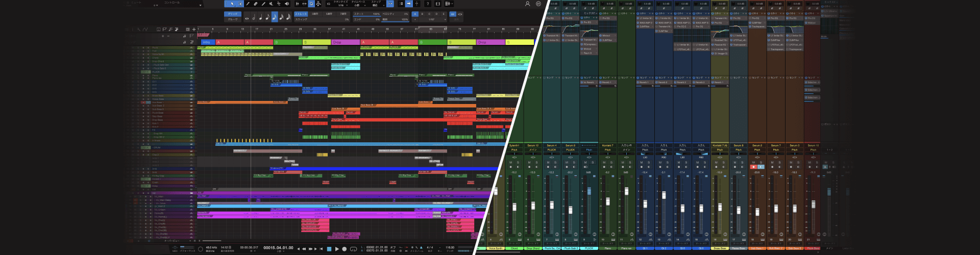The height and width of the screenshot is (255, 980).
Task: Toggle the Snap button in toolbar
Action: coord(390,4)
